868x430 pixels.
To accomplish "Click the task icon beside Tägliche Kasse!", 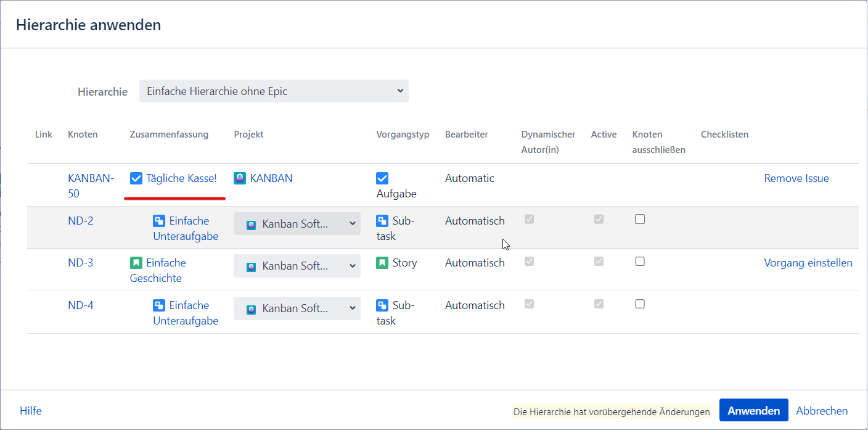I will [136, 179].
